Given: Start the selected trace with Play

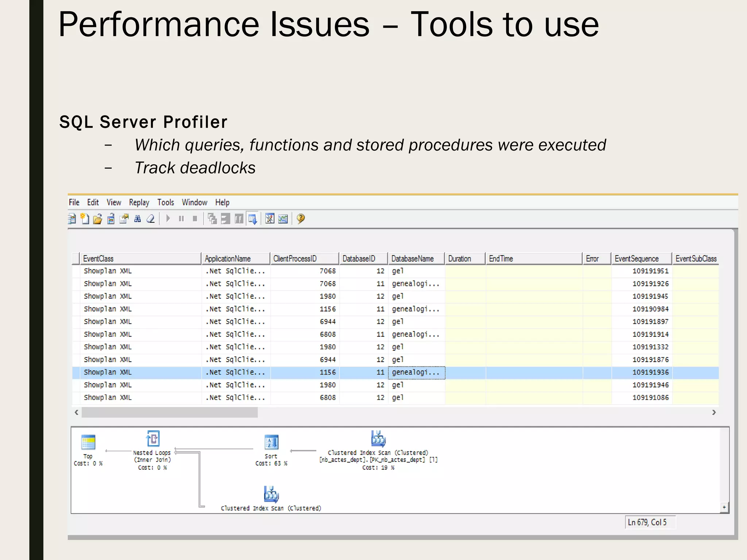Looking at the screenshot, I should 168,219.
